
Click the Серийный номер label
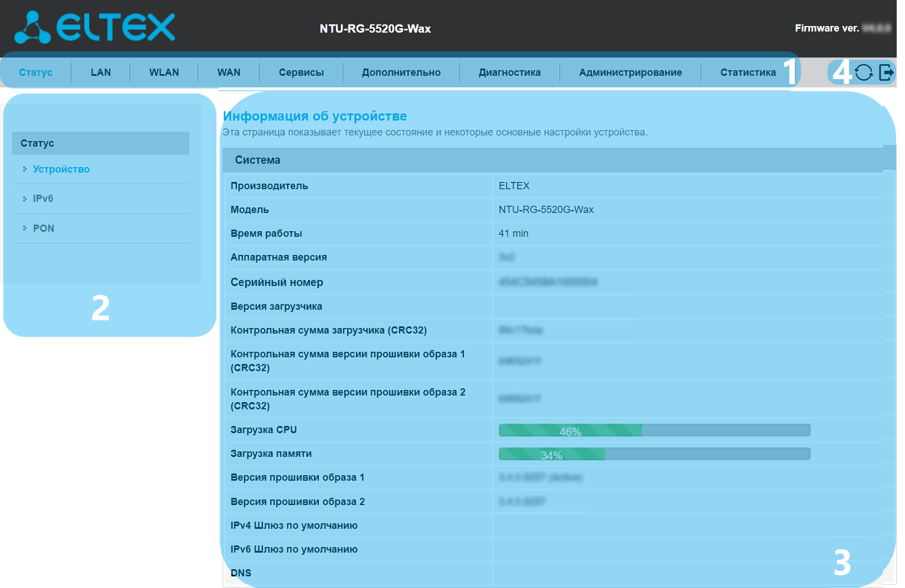277,282
